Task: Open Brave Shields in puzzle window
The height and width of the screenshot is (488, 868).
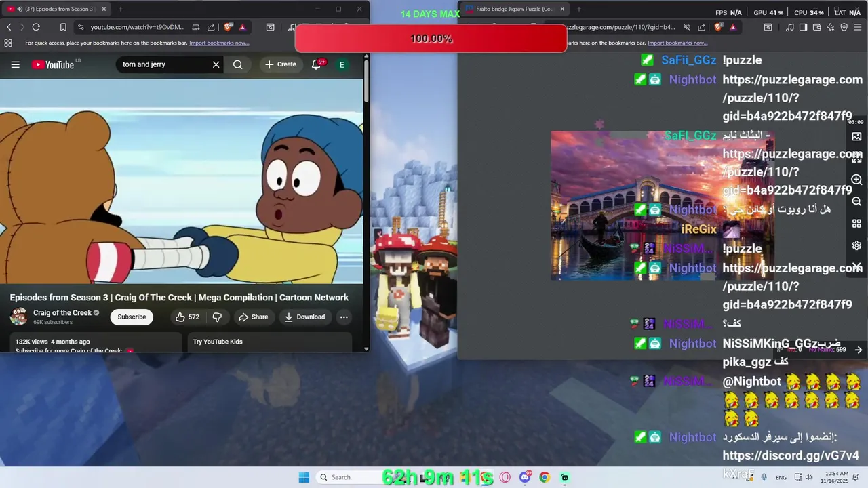Action: pos(719,27)
